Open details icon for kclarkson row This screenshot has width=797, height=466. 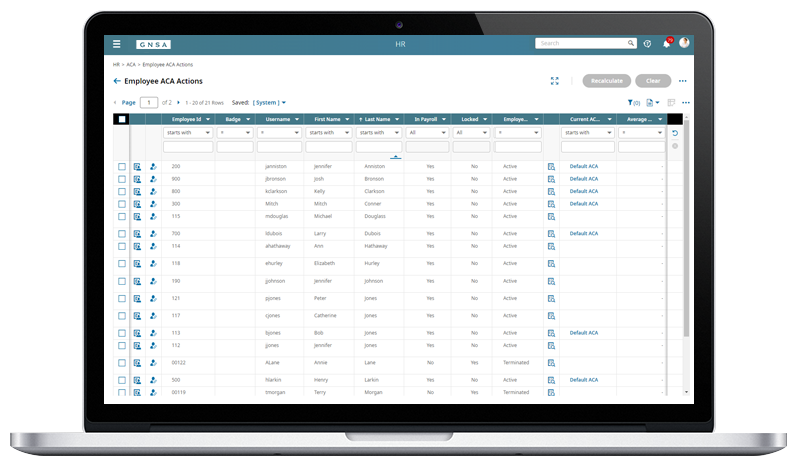[137, 192]
